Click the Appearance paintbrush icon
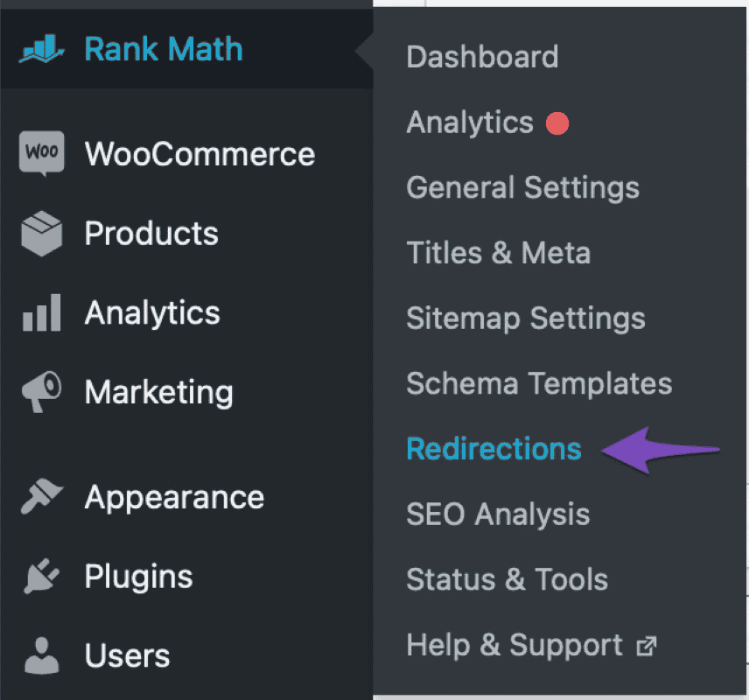This screenshot has height=700, width=749. click(42, 497)
